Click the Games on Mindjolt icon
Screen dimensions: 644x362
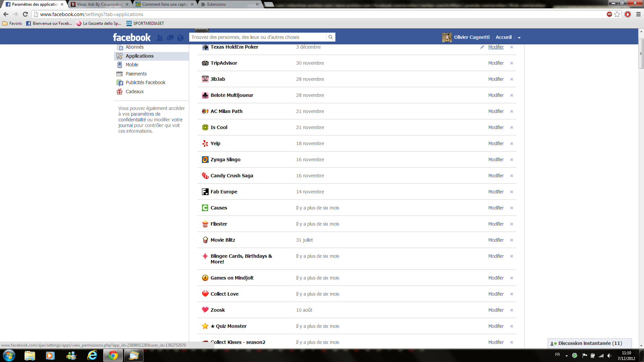pos(205,278)
